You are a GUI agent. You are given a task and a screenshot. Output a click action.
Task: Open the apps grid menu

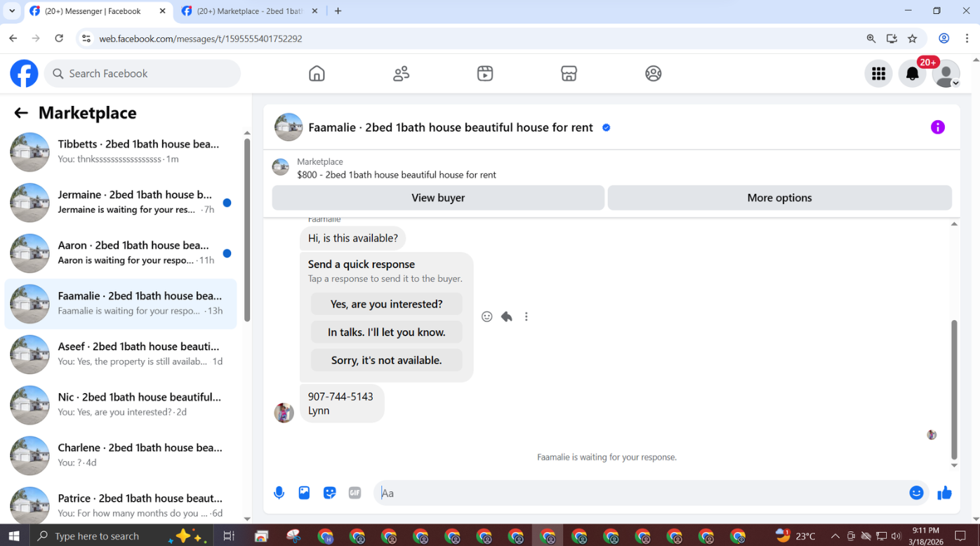878,74
